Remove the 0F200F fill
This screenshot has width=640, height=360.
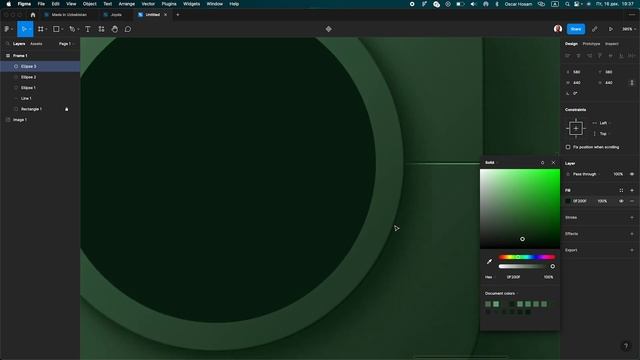[x=632, y=201]
